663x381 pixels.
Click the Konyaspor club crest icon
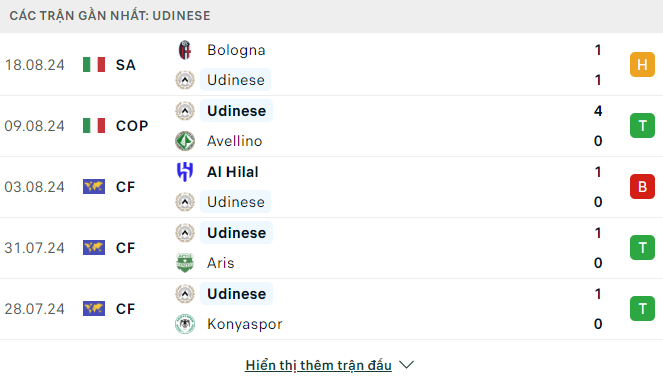tap(185, 324)
